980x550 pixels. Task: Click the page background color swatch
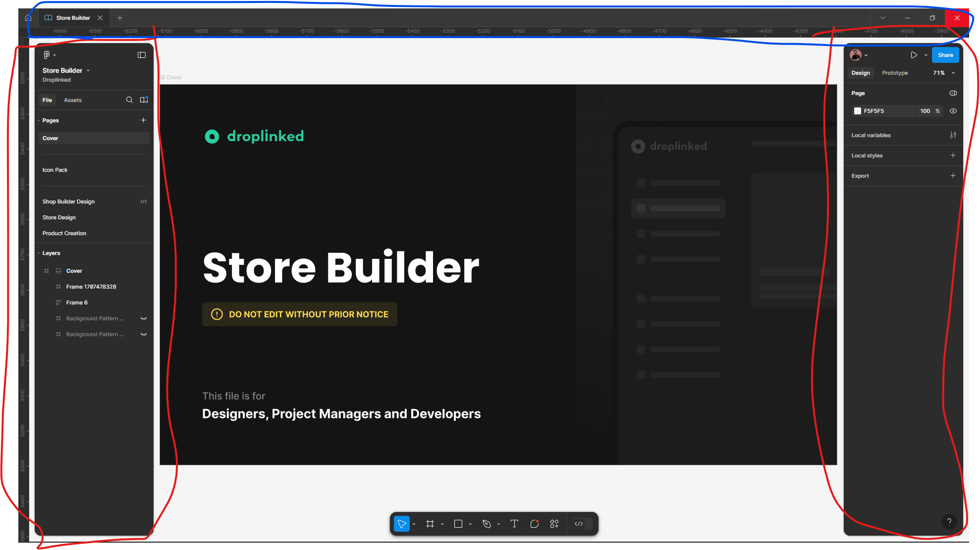[858, 111]
